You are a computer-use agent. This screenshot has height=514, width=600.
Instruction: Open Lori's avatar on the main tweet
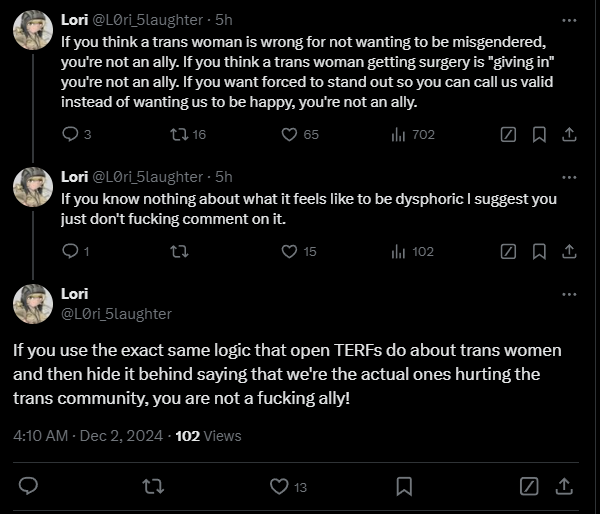[32, 303]
